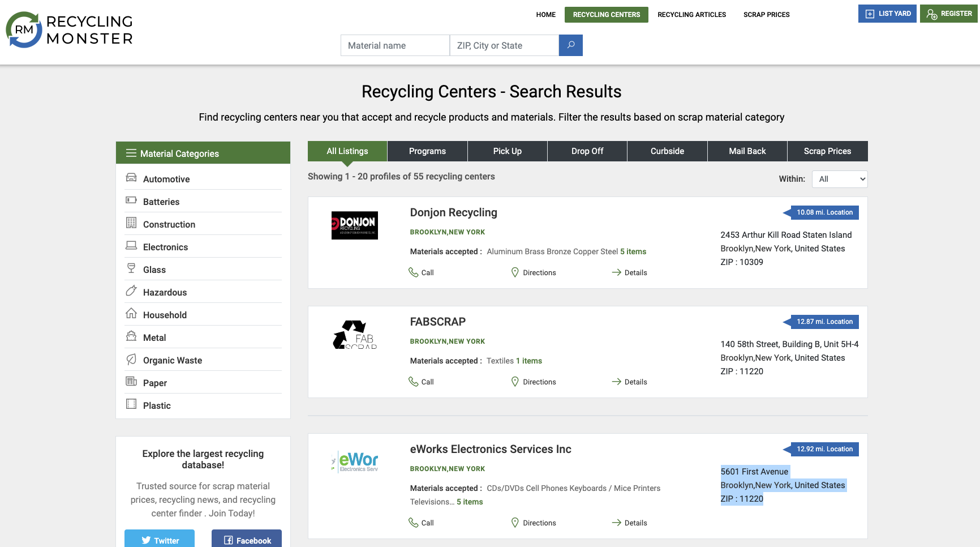Click the Metal category icon

(131, 336)
